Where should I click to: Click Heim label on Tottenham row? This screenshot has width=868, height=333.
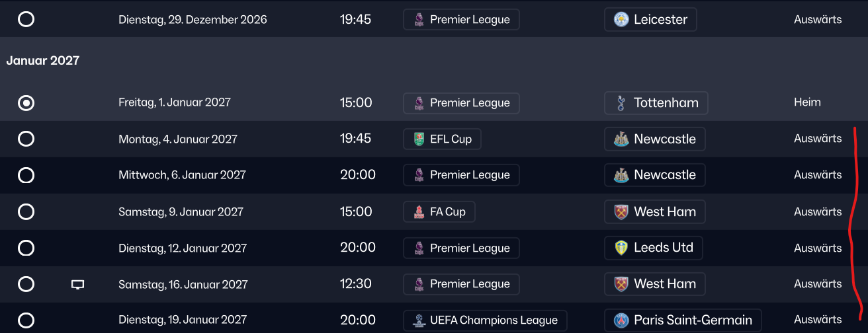coord(807,102)
